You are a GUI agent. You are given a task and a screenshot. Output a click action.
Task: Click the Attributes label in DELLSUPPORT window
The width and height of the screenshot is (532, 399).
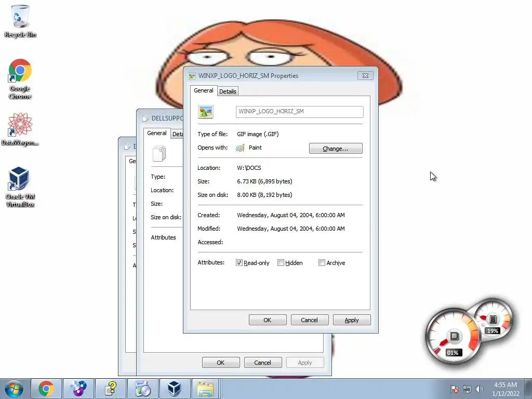point(164,237)
